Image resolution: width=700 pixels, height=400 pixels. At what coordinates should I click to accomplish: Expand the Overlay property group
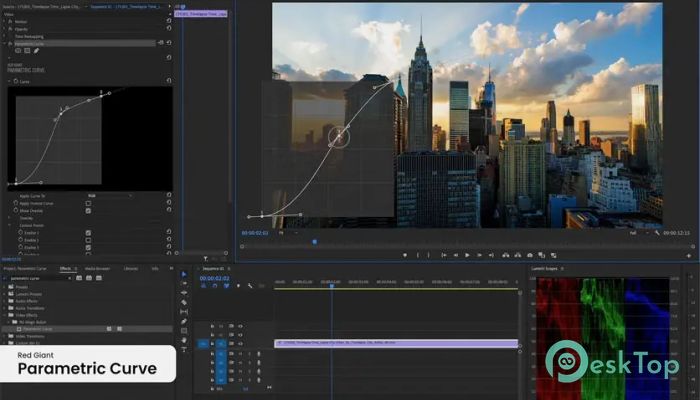click(x=9, y=218)
